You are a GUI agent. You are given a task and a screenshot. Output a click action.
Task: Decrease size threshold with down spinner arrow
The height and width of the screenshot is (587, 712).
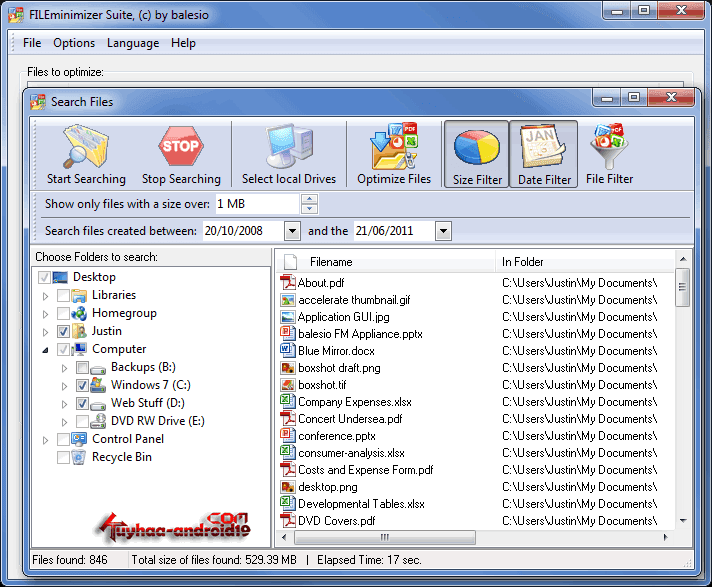point(309,208)
